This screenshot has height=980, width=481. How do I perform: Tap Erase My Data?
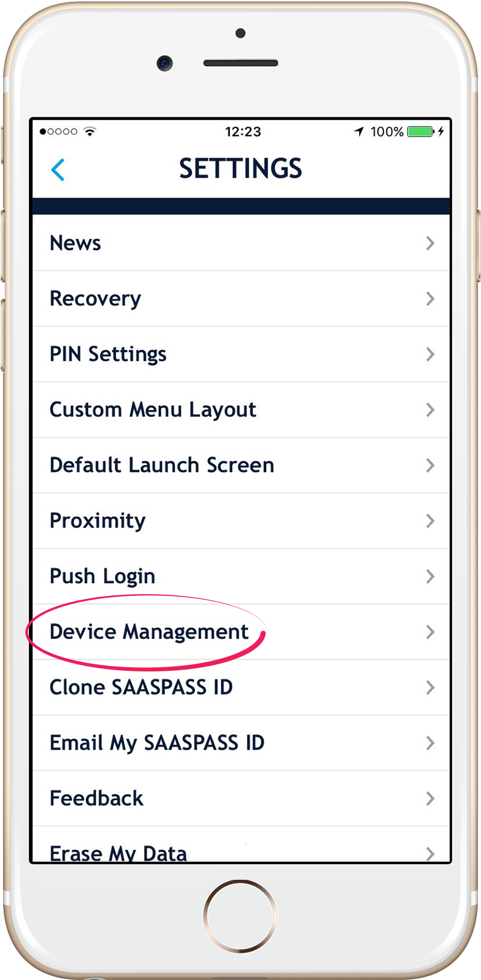[241, 845]
